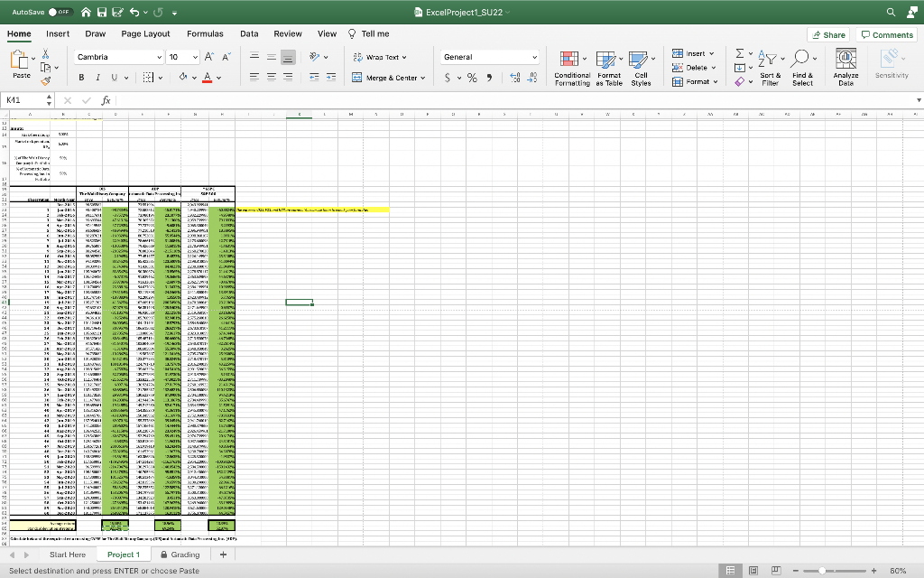924x578 pixels.
Task: Open the General number format dropdown
Action: click(x=488, y=56)
